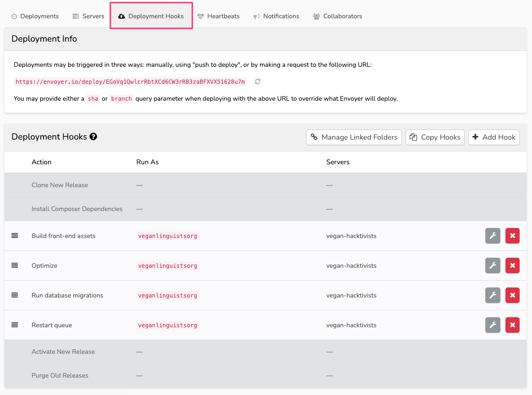Click the Copy Hooks button
This screenshot has width=532, height=395.
click(434, 137)
